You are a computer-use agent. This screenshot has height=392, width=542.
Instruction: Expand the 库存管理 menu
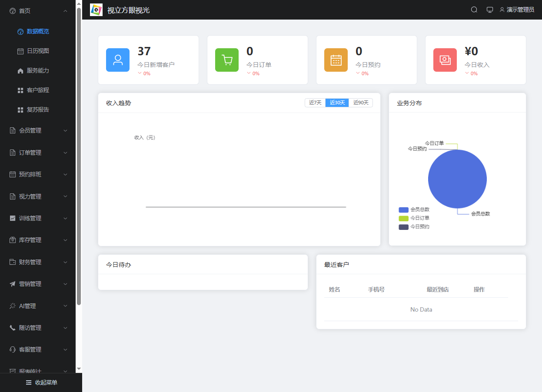coord(38,240)
